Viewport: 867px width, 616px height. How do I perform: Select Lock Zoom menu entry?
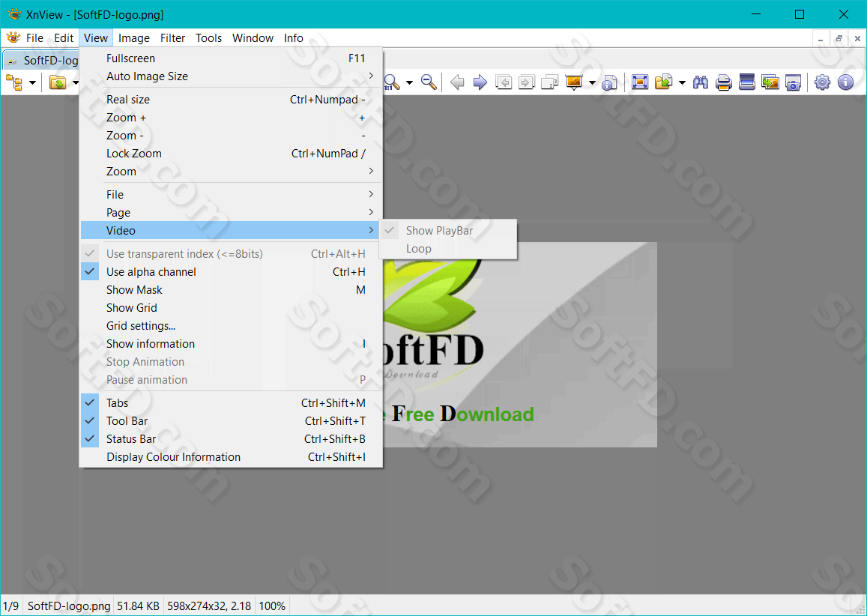coord(231,154)
